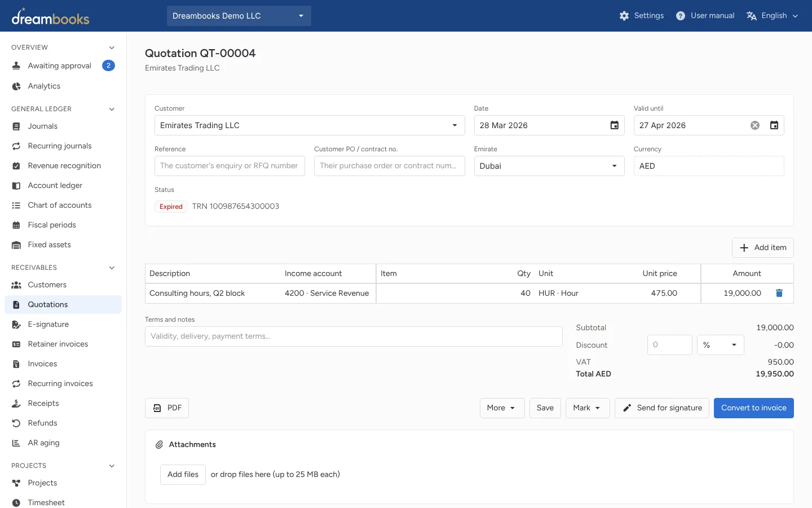Navigate to Receipts
This screenshot has height=508, width=812.
click(x=63, y=404)
